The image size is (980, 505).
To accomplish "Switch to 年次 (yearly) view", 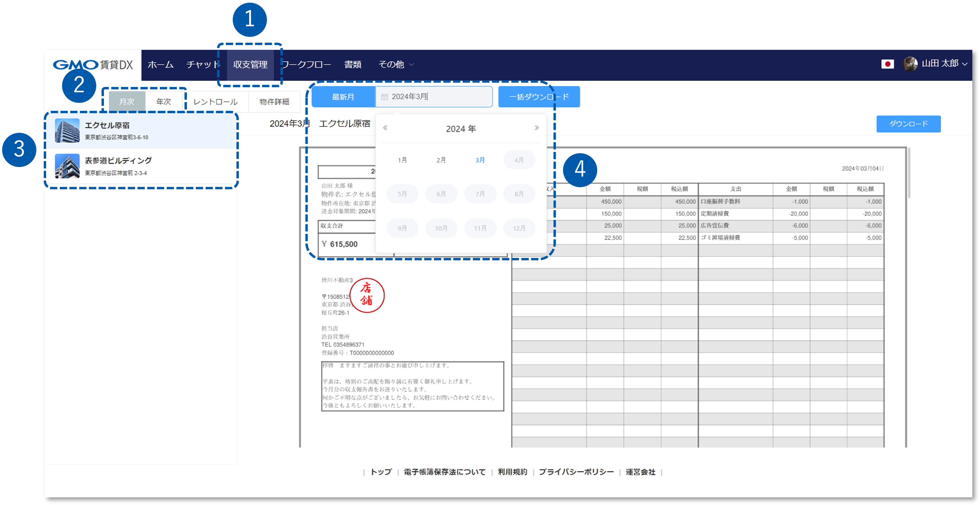I will (x=164, y=101).
